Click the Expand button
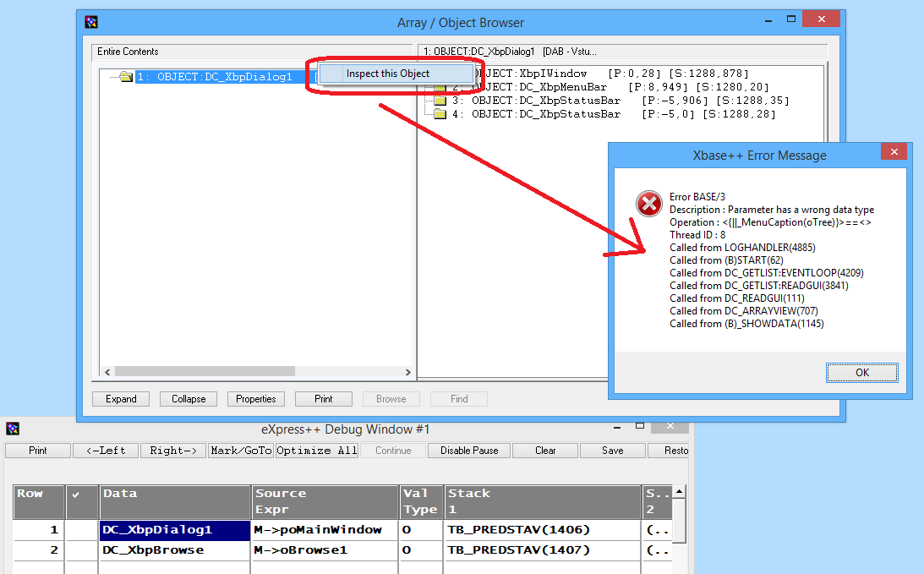 (x=121, y=399)
